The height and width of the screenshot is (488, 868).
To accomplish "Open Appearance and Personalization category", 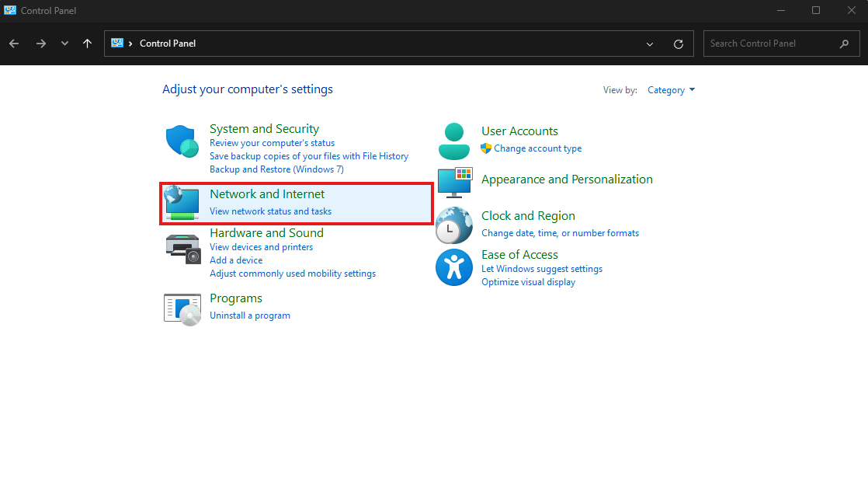I will [x=567, y=180].
